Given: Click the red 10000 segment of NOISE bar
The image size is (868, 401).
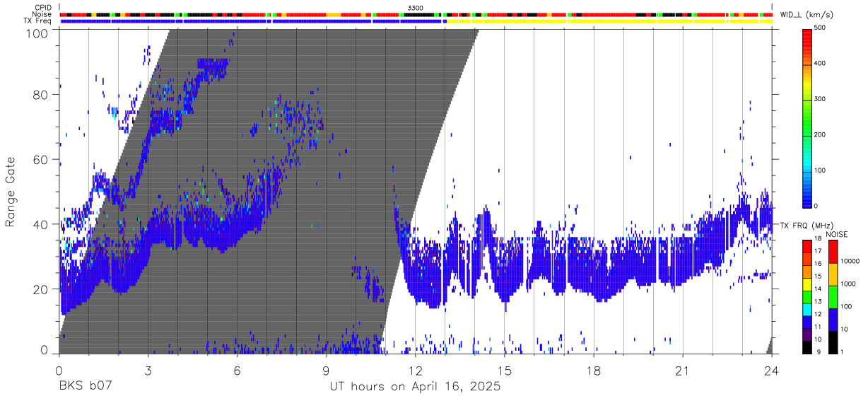Looking at the screenshot, I should 833,252.
